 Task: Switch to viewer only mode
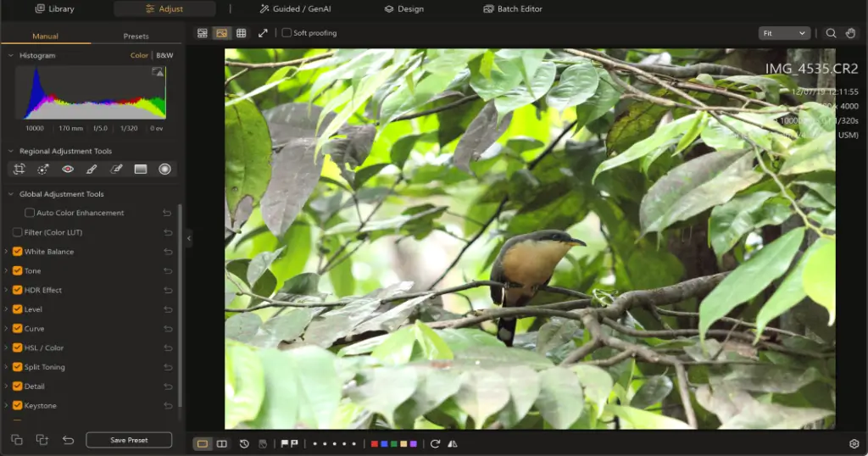(222, 33)
